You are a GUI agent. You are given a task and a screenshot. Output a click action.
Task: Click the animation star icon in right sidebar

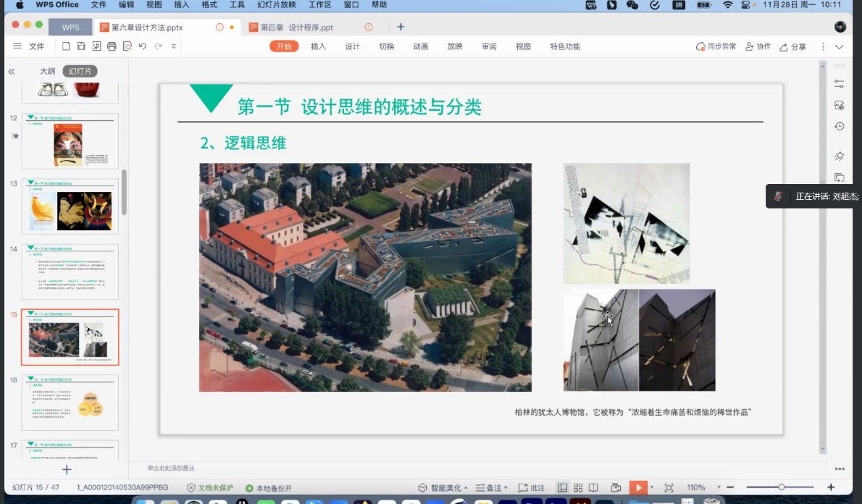click(x=840, y=156)
